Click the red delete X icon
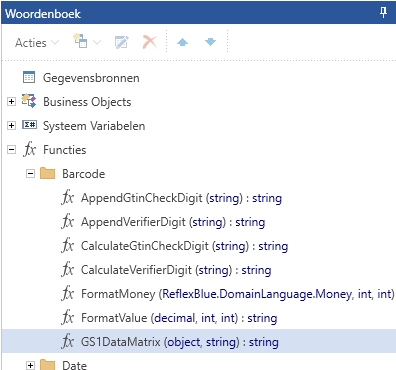Image resolution: width=396 pixels, height=370 pixels. (x=150, y=42)
